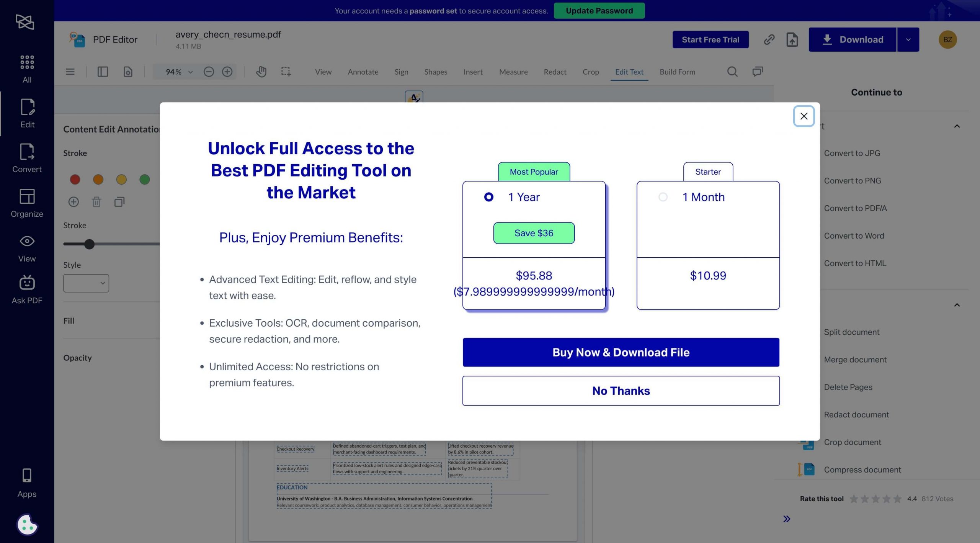Click the Stroke width slider handle
Screen dimensions: 980x543
click(89, 244)
